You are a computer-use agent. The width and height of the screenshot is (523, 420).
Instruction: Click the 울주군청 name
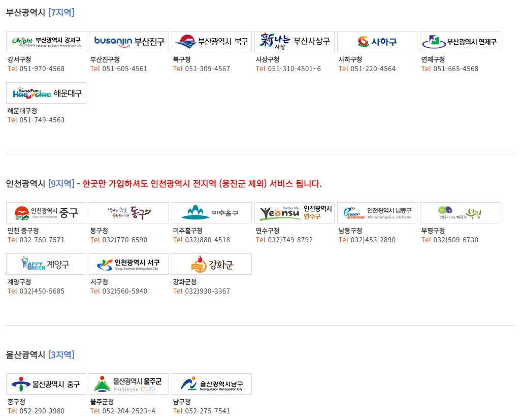pos(102,402)
